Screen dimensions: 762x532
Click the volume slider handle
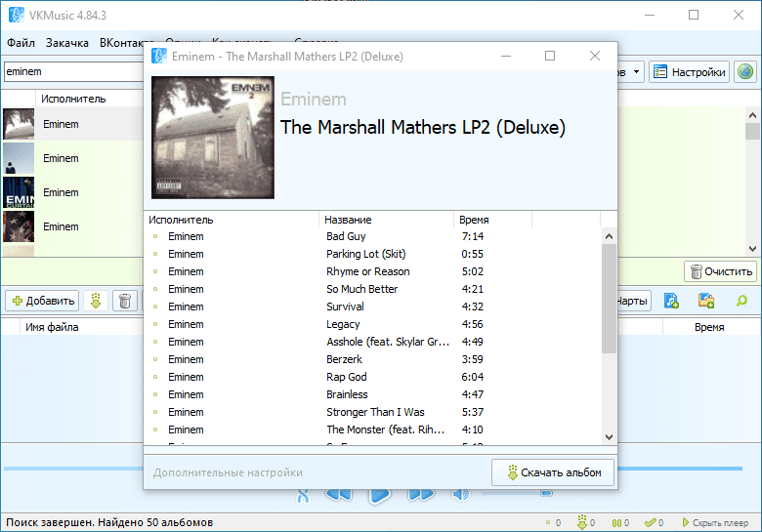(x=546, y=493)
